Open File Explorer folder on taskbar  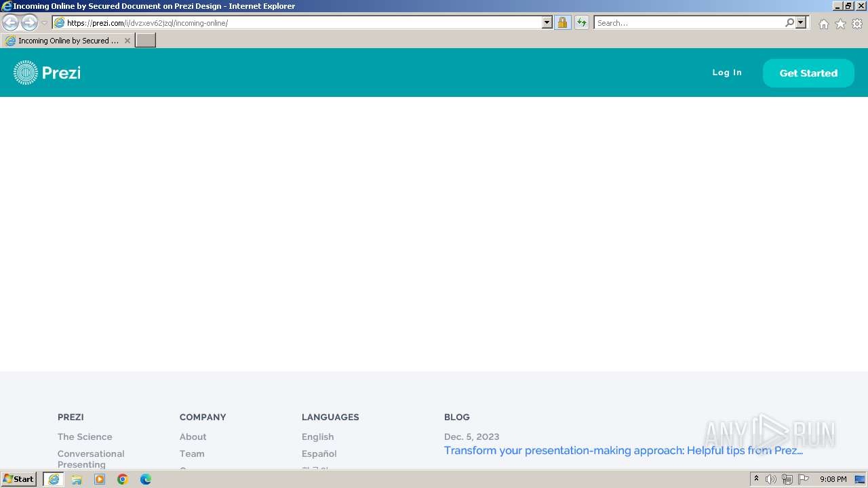click(77, 479)
